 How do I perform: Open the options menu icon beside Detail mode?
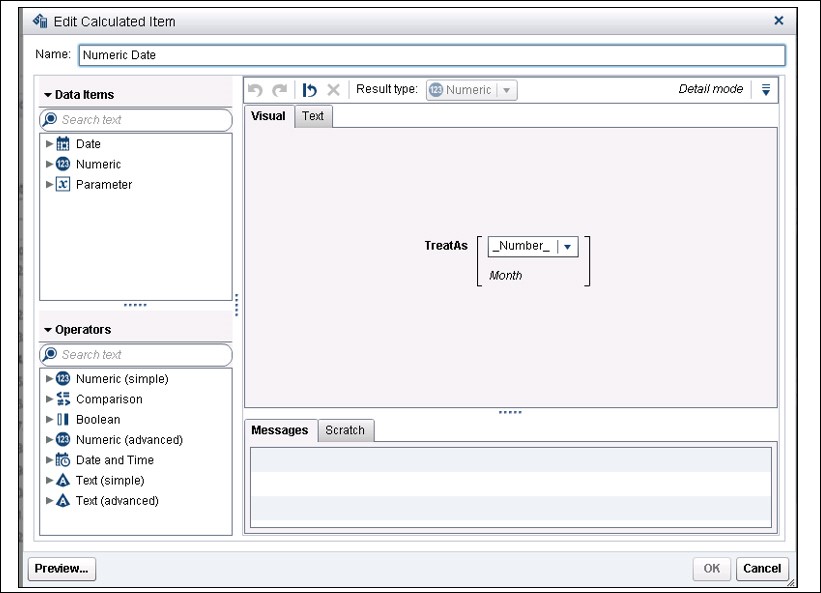pos(766,90)
